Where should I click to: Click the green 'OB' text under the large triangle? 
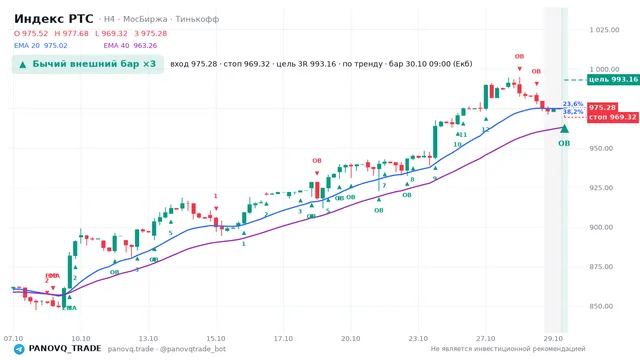(x=564, y=143)
